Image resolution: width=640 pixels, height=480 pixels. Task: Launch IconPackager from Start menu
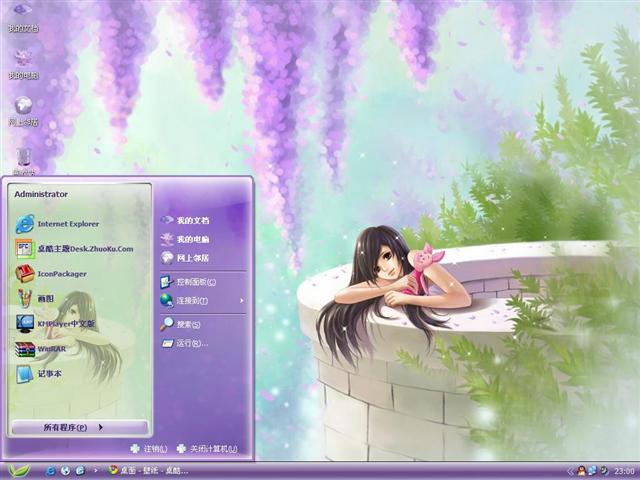pyautogui.click(x=51, y=274)
